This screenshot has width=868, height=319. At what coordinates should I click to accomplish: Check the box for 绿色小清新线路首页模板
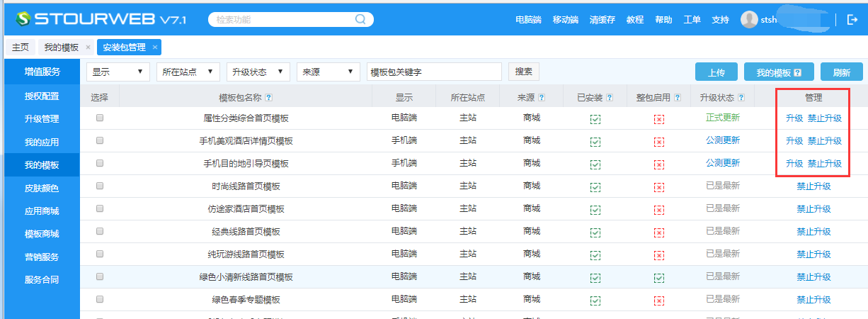(100, 276)
